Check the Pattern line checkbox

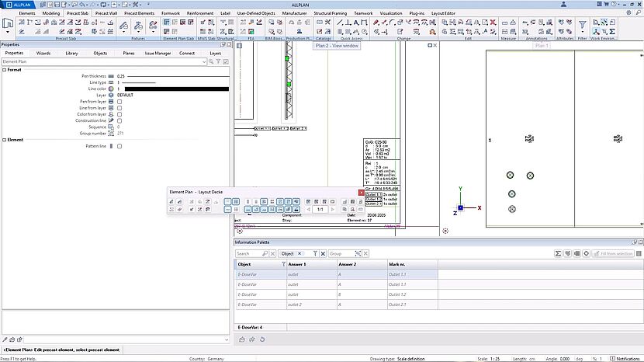point(119,146)
